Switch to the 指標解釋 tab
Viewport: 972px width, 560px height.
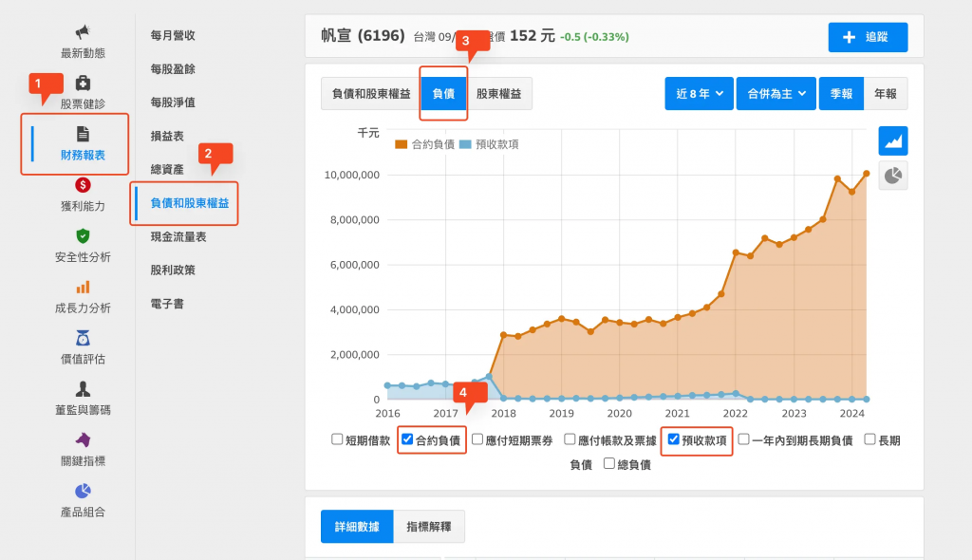[429, 527]
